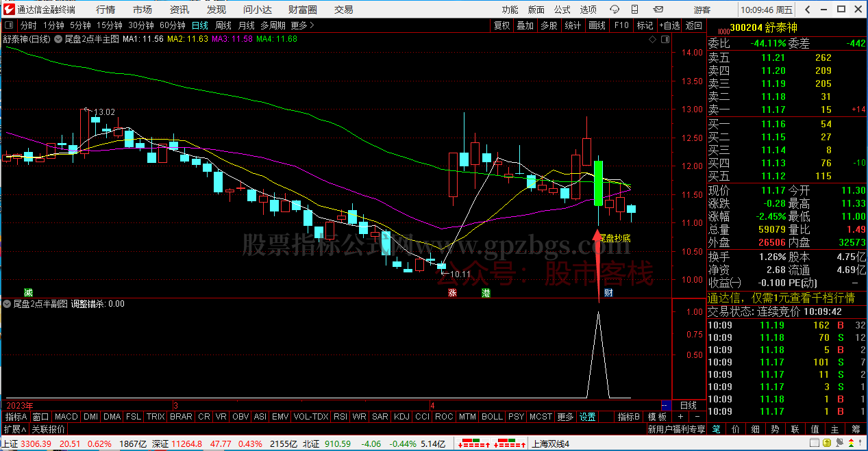The image size is (868, 451).
Task: Select the MACD indicator tab
Action: click(66, 417)
